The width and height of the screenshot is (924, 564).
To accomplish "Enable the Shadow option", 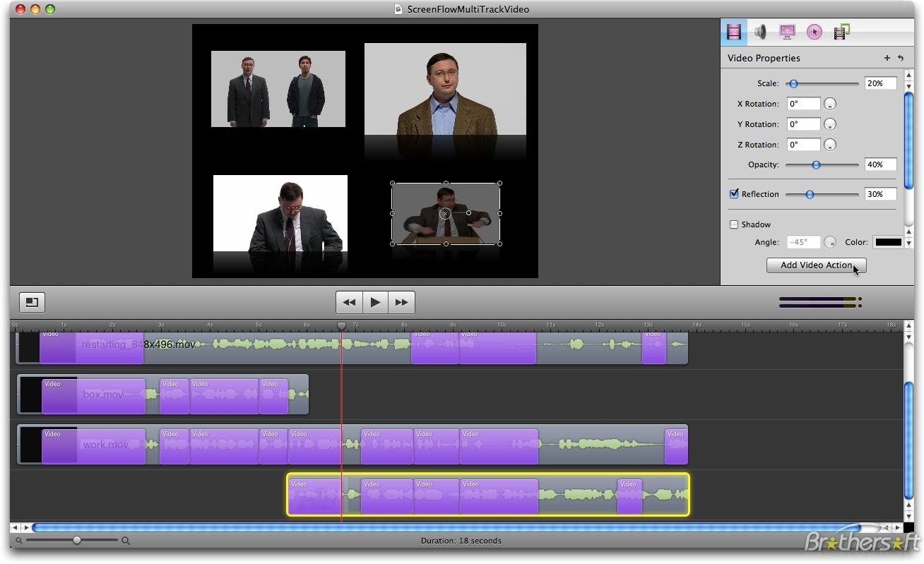I will [734, 224].
